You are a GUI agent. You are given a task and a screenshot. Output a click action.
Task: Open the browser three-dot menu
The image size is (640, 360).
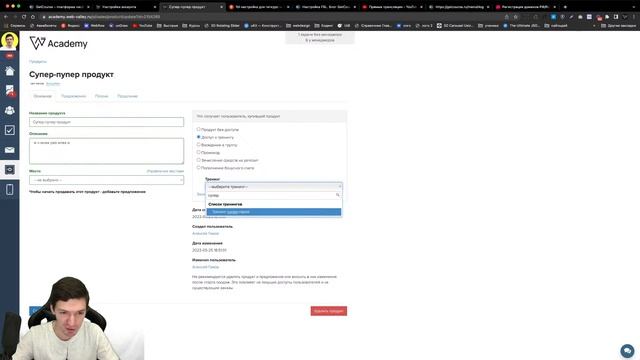click(x=634, y=17)
